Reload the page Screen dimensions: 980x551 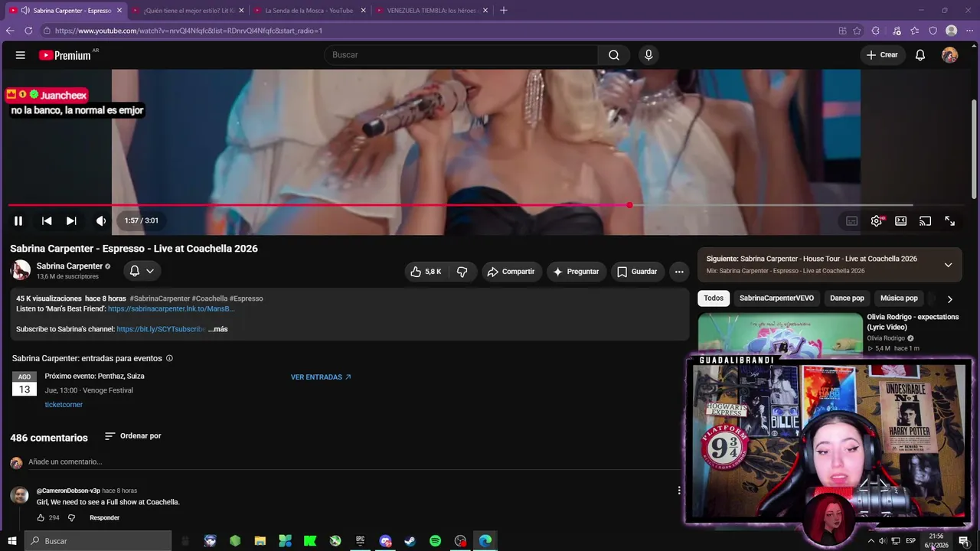[28, 31]
